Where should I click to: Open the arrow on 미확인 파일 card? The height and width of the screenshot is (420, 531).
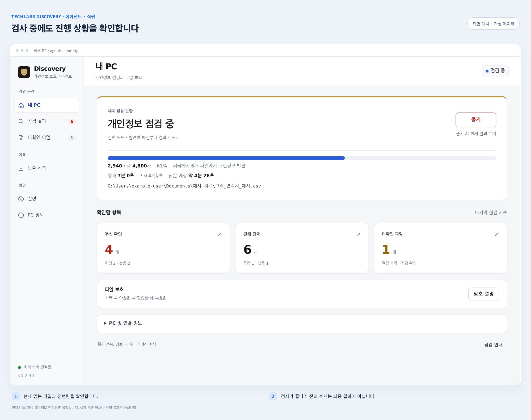tap(497, 234)
